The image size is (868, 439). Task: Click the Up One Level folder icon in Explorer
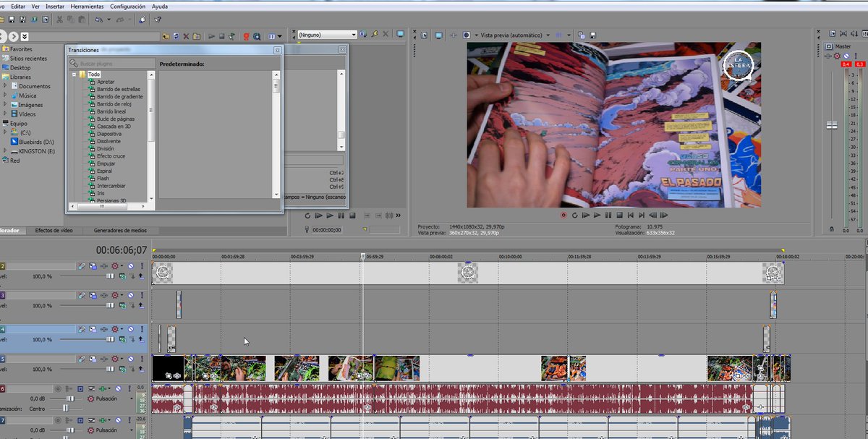coord(166,36)
